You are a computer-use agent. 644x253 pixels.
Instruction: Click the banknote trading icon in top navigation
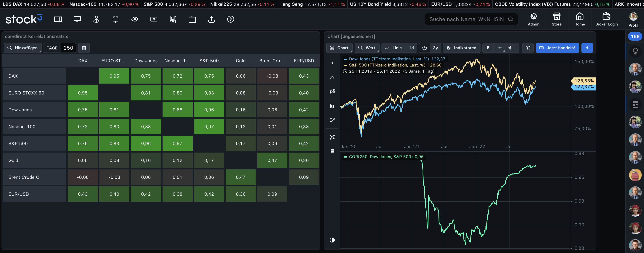[154, 19]
